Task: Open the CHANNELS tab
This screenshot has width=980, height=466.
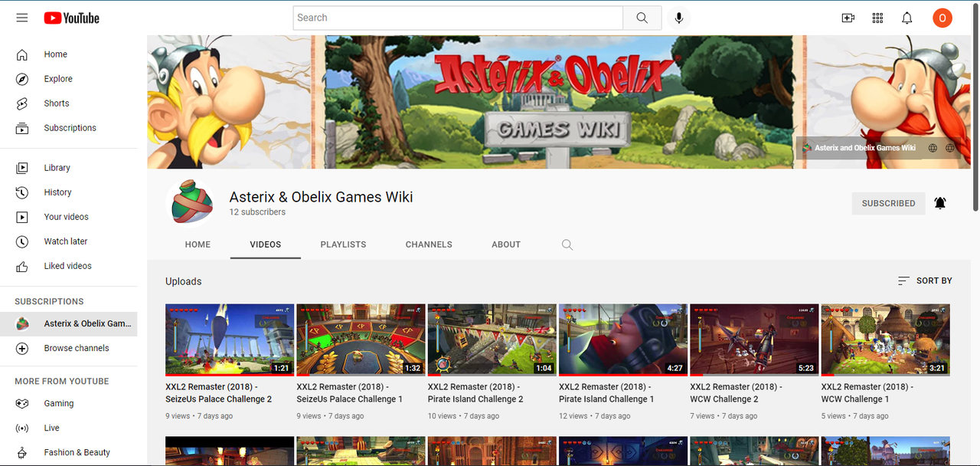Action: (x=429, y=244)
